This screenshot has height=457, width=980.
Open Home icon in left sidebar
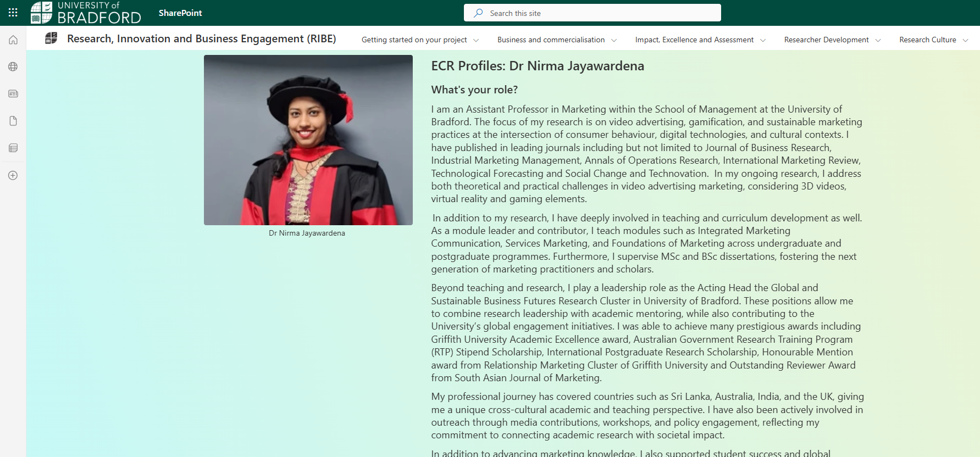pos(13,40)
